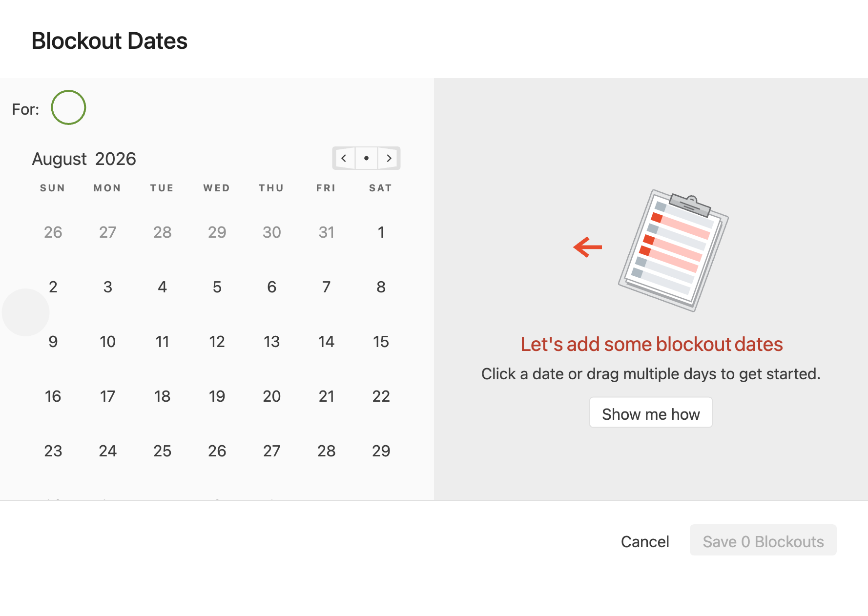Viewport: 868px width, 616px height.
Task: Select the greyed July 31 date
Action: tap(327, 232)
